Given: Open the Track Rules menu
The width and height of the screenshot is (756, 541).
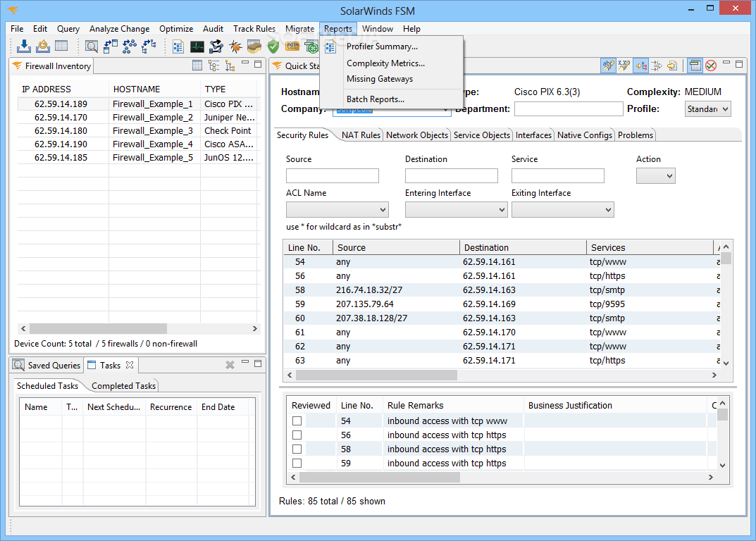Looking at the screenshot, I should pyautogui.click(x=254, y=29).
